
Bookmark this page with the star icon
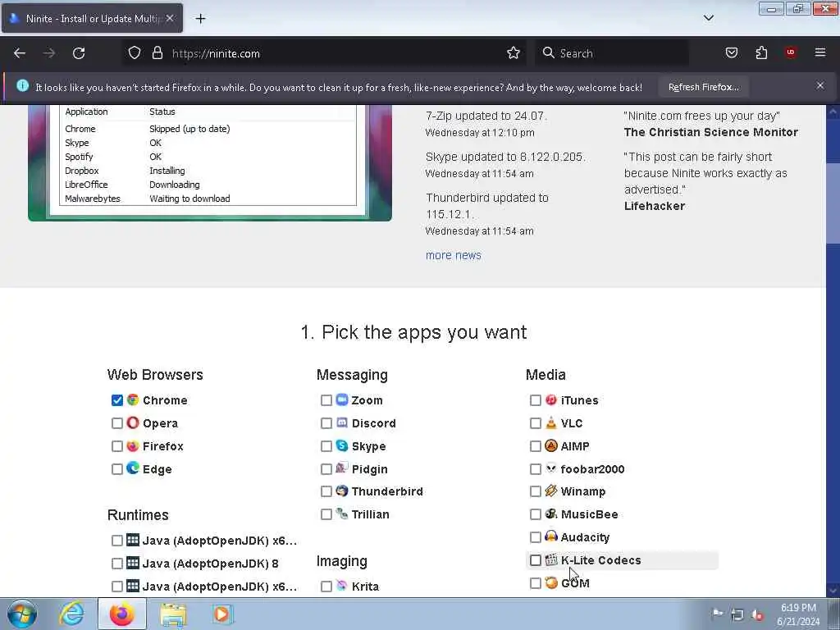pos(514,53)
